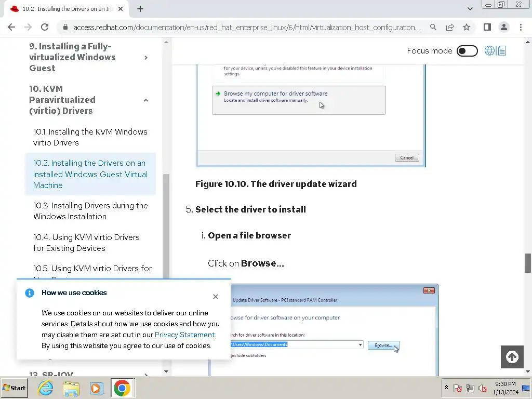
Task: Show hidden tray icons arrow
Action: (x=446, y=388)
